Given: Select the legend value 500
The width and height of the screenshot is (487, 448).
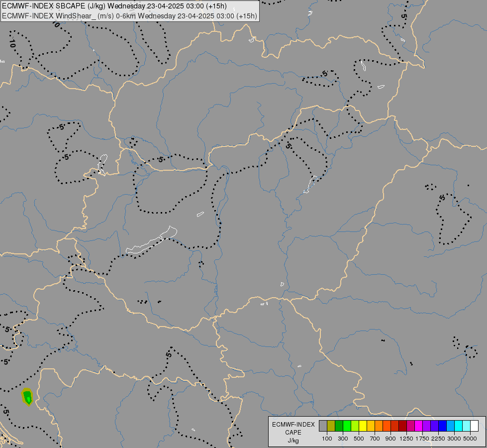Looking at the screenshot, I should (x=359, y=439).
